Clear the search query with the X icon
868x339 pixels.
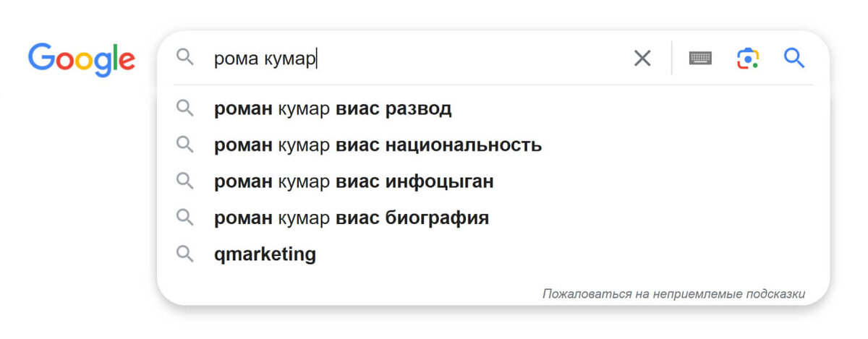pyautogui.click(x=642, y=59)
